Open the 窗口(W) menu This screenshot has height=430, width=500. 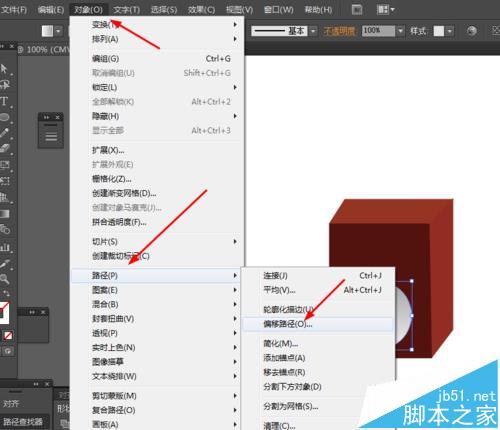coord(278,10)
